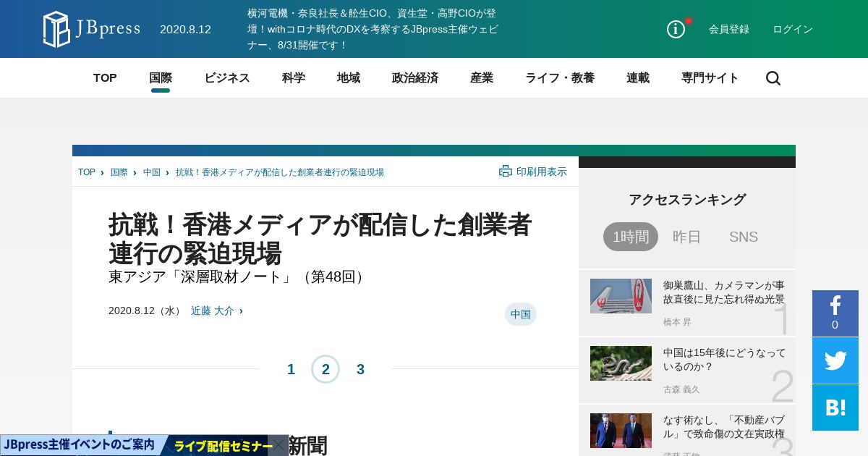Viewport: 868px width, 456px height.
Task: Close the live seminar banner ad
Action: tap(278, 445)
